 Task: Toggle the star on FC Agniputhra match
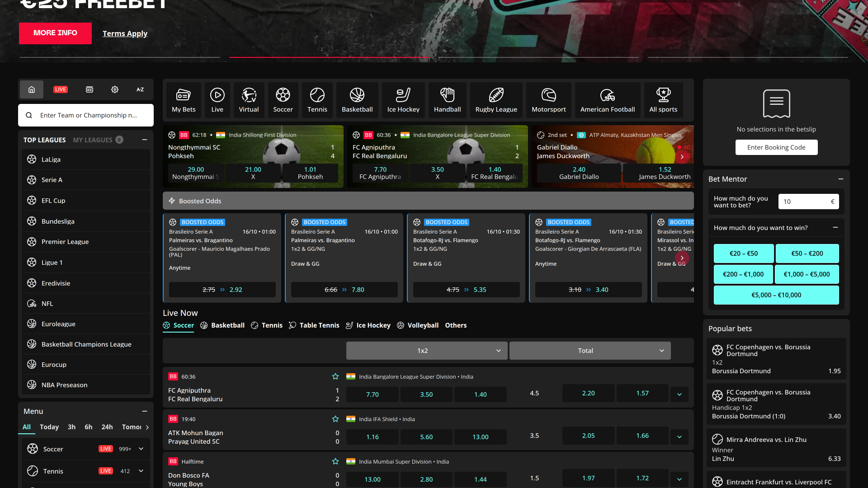[335, 376]
